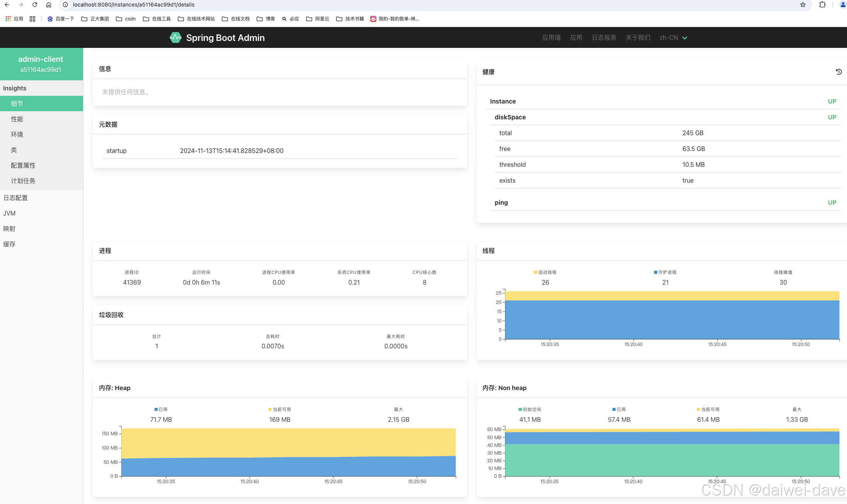Click the green 初始空间 legend swatch
This screenshot has height=504, width=847.
[520, 409]
